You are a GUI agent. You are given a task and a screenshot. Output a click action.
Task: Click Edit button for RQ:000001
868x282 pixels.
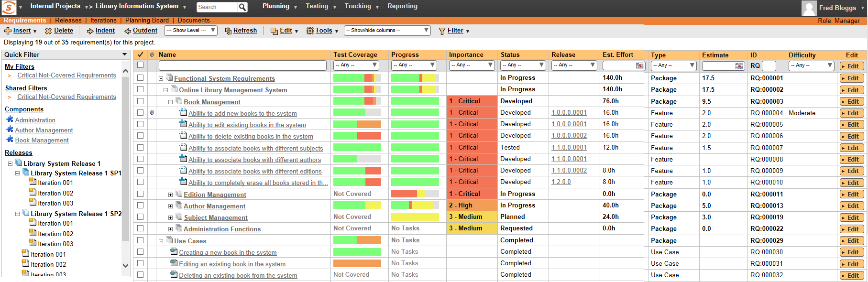point(852,78)
